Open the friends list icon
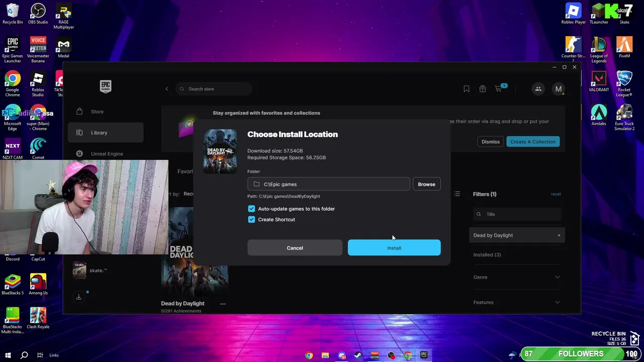 tap(538, 89)
